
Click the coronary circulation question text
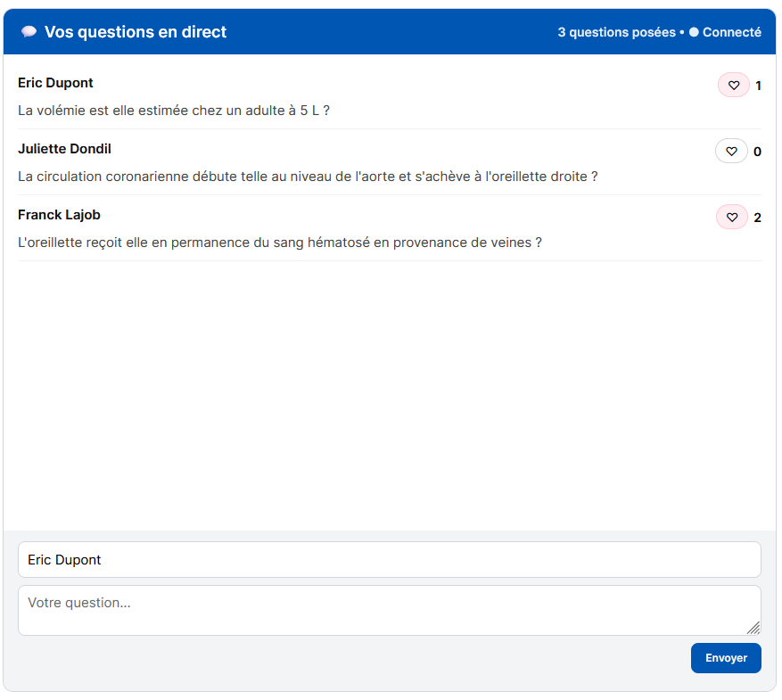308,177
